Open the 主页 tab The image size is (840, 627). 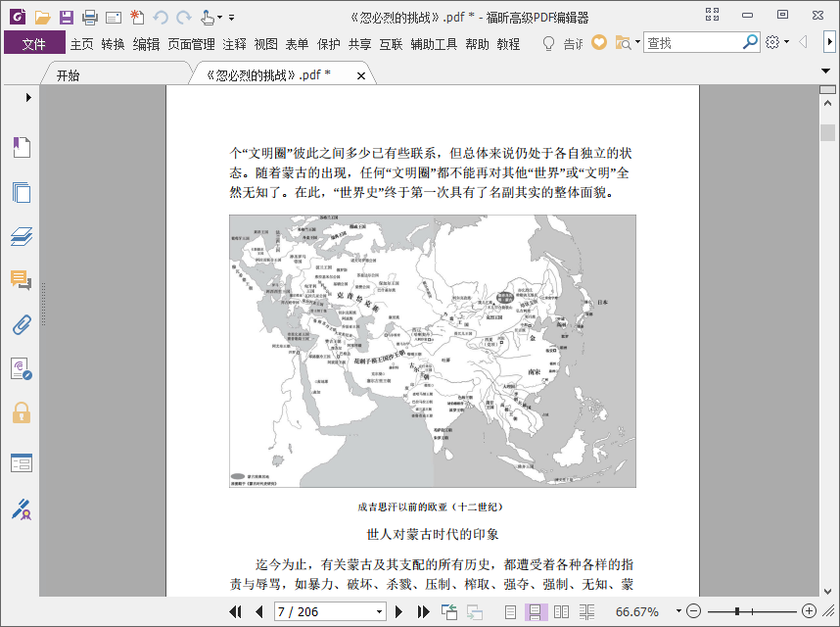81,44
